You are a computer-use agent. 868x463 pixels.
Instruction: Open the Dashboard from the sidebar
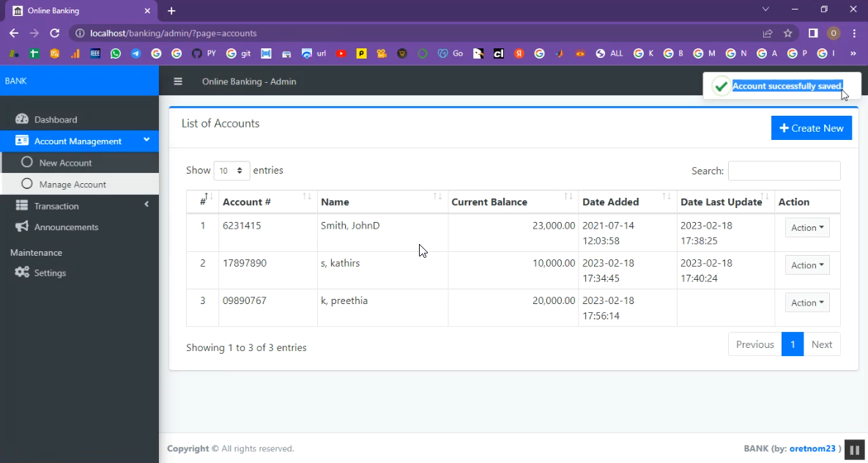click(55, 119)
